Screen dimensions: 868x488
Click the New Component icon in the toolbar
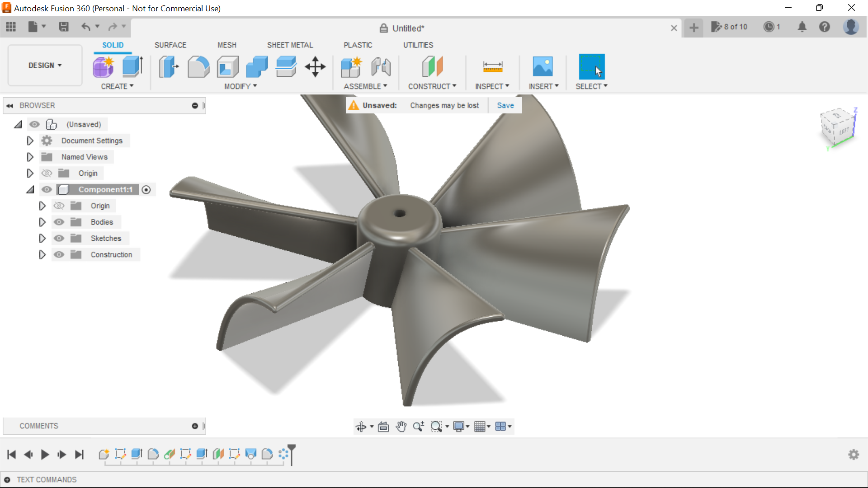(x=104, y=67)
